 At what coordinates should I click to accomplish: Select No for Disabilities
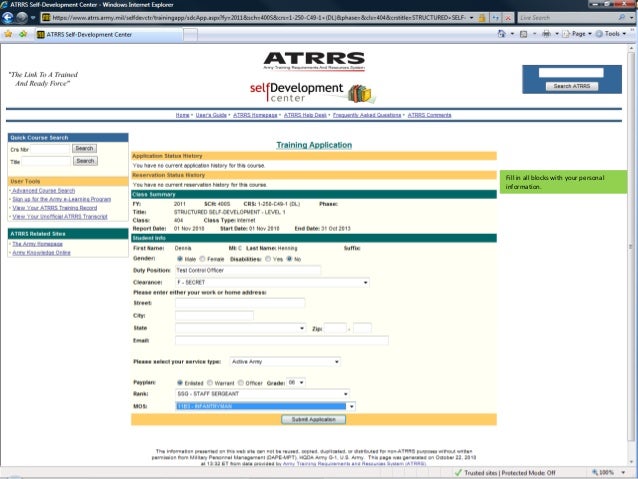click(x=289, y=259)
